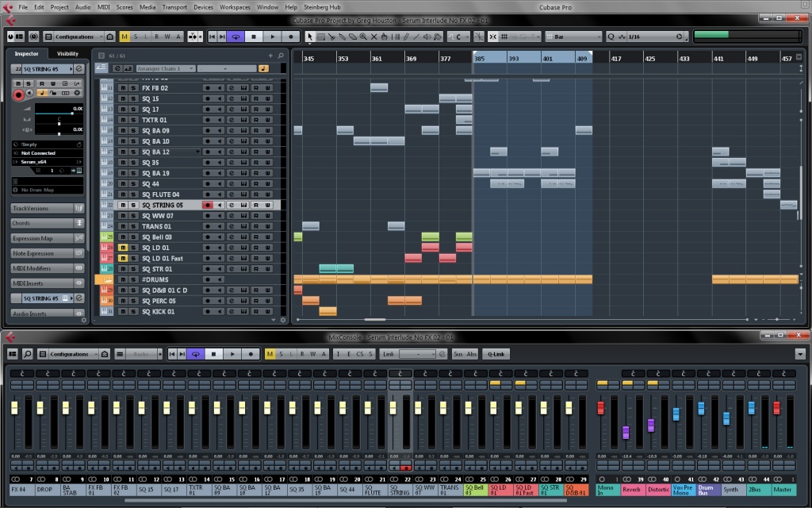Click Record button in the project toolbar
The height and width of the screenshot is (508, 812).
291,37
